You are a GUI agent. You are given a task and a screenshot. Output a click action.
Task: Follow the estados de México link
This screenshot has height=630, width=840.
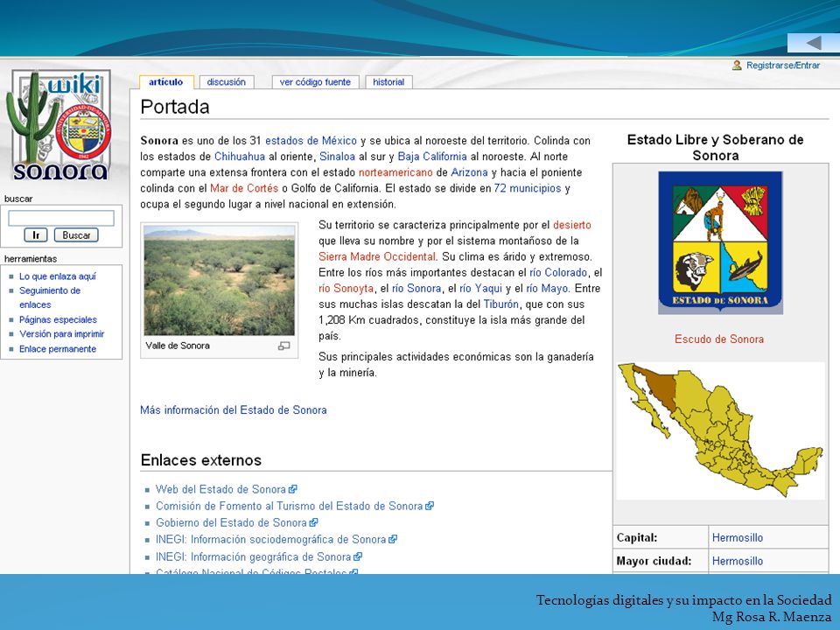pyautogui.click(x=311, y=141)
